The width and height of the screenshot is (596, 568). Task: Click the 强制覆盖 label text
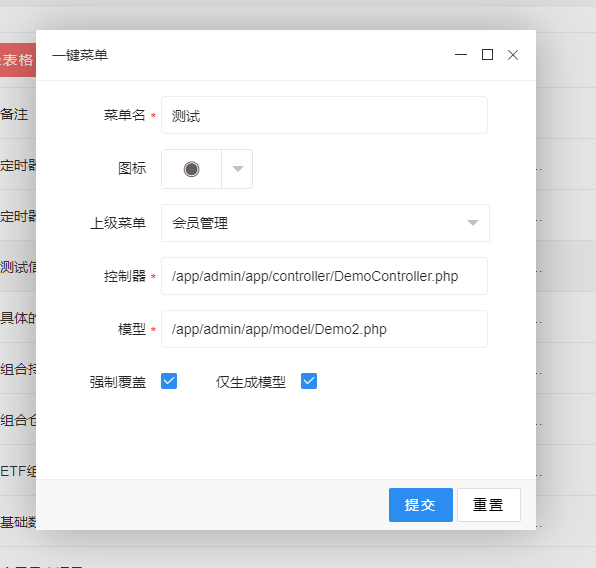coord(118,382)
